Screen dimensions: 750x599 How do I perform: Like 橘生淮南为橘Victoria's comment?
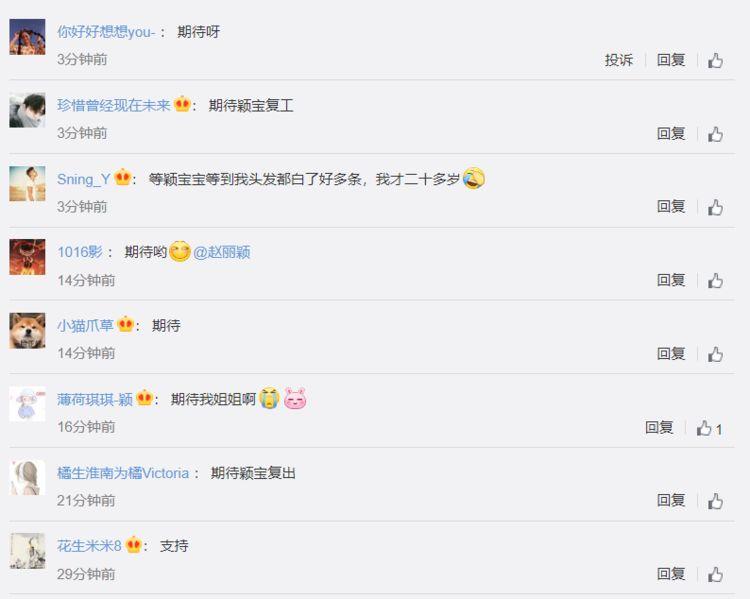716,501
